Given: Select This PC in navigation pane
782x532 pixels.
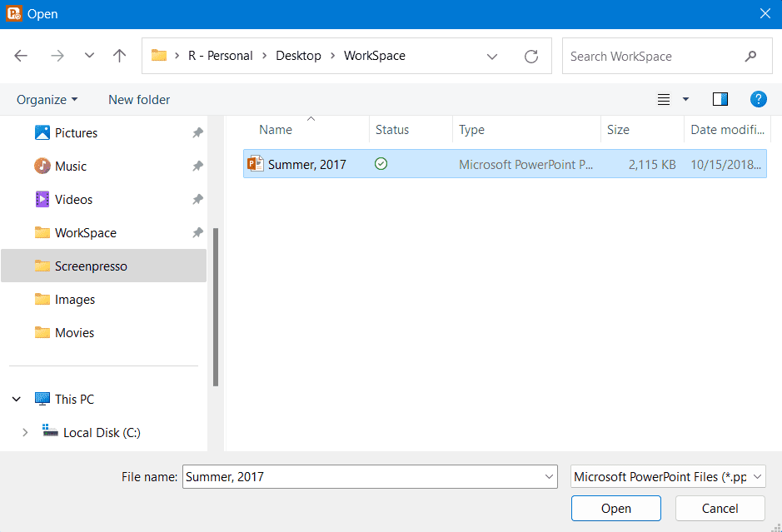Looking at the screenshot, I should (x=74, y=399).
